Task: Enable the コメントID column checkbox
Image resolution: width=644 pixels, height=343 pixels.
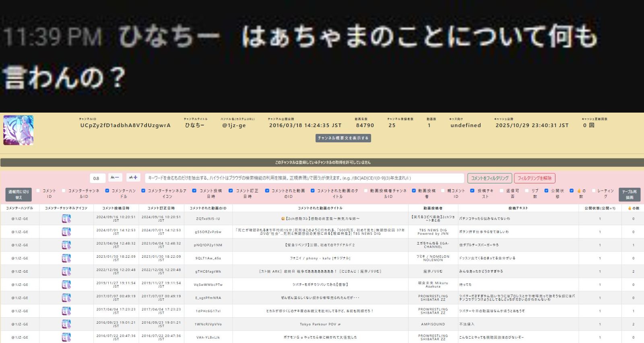Action: [39, 191]
